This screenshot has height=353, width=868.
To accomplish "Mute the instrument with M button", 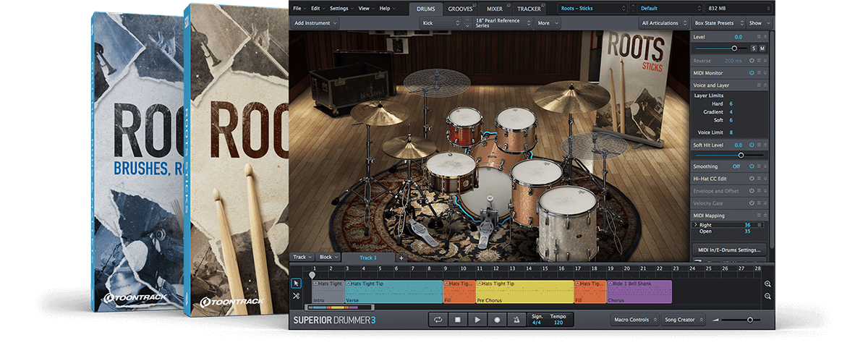I will tap(762, 48).
